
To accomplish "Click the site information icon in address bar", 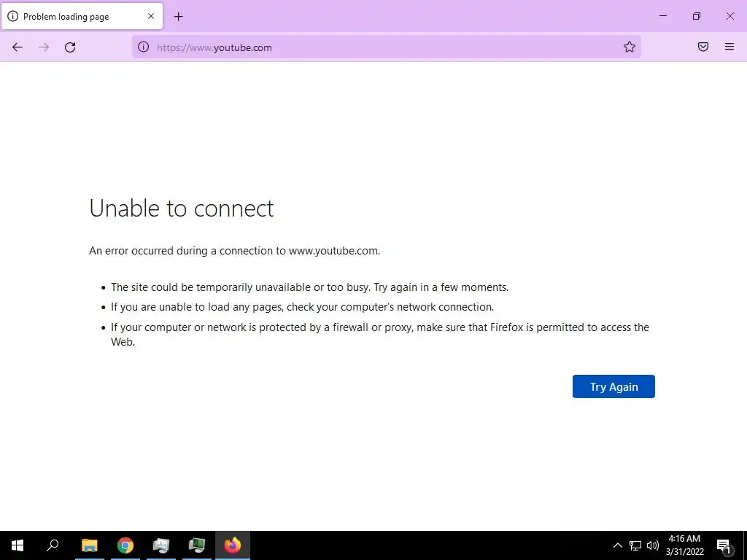I will (x=144, y=47).
